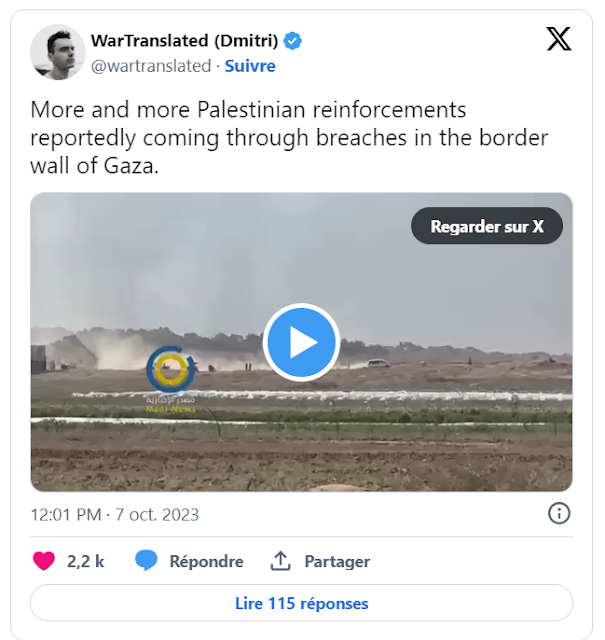This screenshot has width=605, height=640.
Task: Click the 2,2 k likes count
Action: click(86, 561)
